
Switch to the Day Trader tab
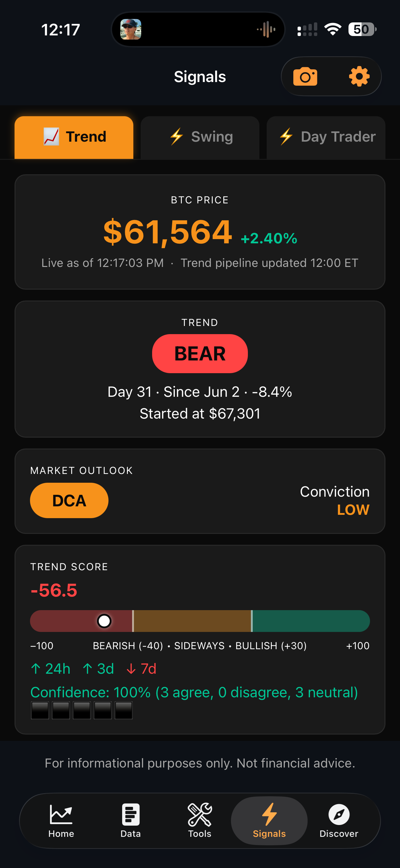click(326, 137)
